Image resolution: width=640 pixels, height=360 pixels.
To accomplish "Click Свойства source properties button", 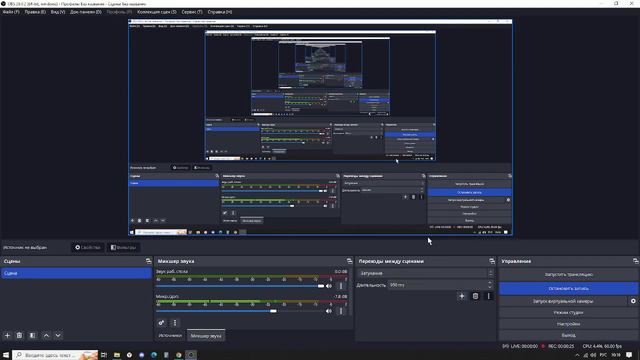I will pos(87,247).
